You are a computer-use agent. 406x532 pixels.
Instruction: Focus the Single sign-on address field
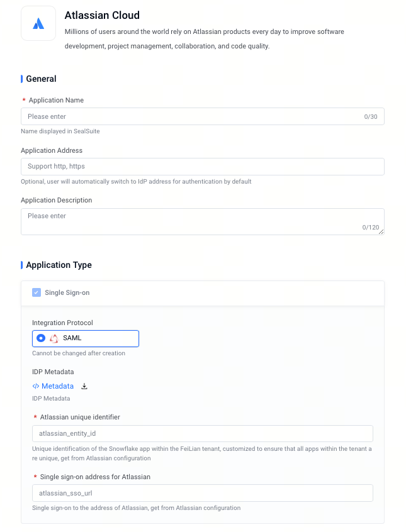point(203,493)
